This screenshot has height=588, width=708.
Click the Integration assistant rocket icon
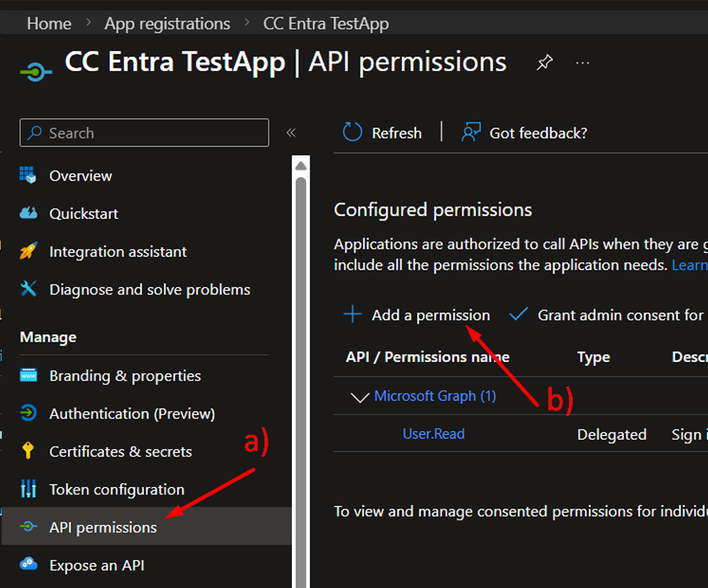29,251
